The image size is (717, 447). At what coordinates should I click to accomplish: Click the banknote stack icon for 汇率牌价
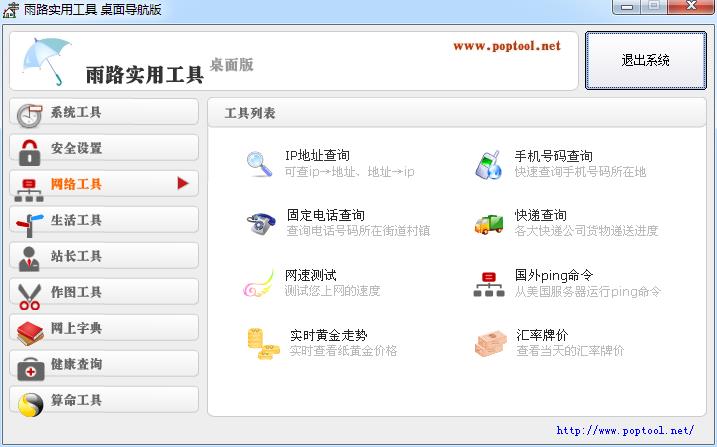tap(491, 344)
